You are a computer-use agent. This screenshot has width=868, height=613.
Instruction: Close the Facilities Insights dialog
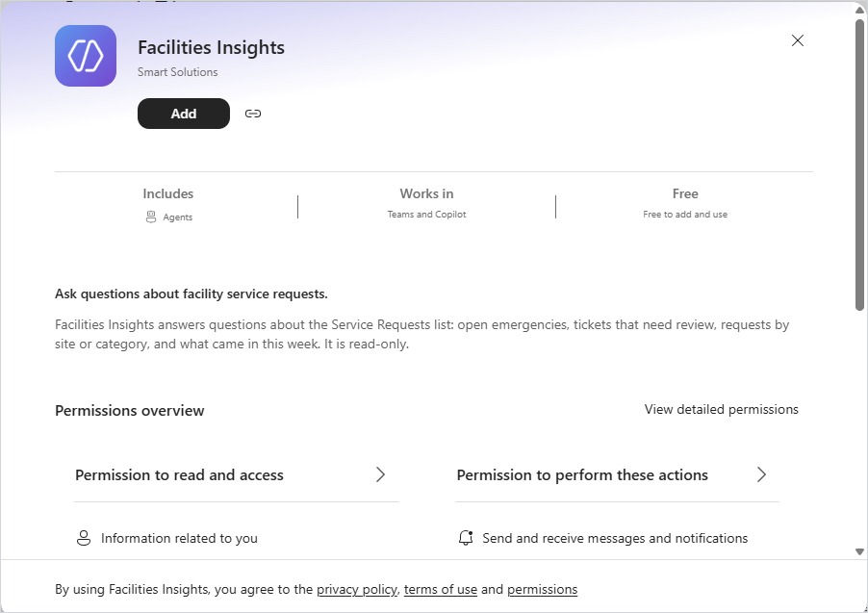(797, 40)
